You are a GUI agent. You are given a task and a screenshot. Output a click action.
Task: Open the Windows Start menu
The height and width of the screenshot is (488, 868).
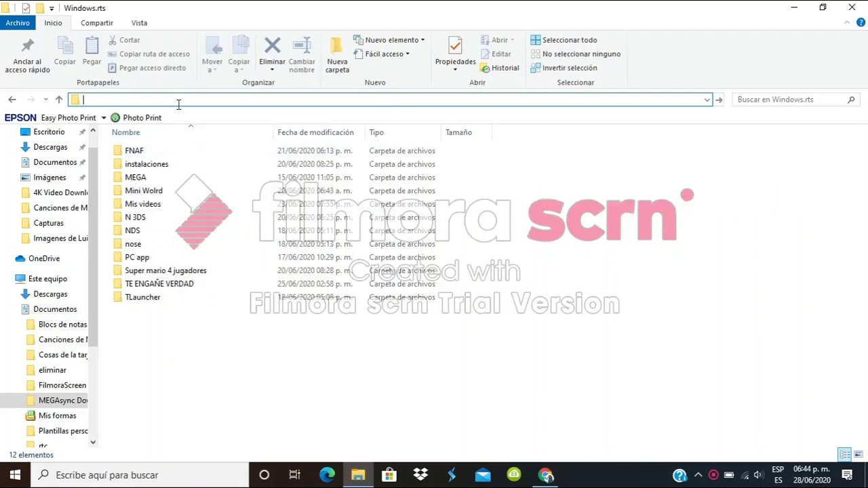pos(15,475)
